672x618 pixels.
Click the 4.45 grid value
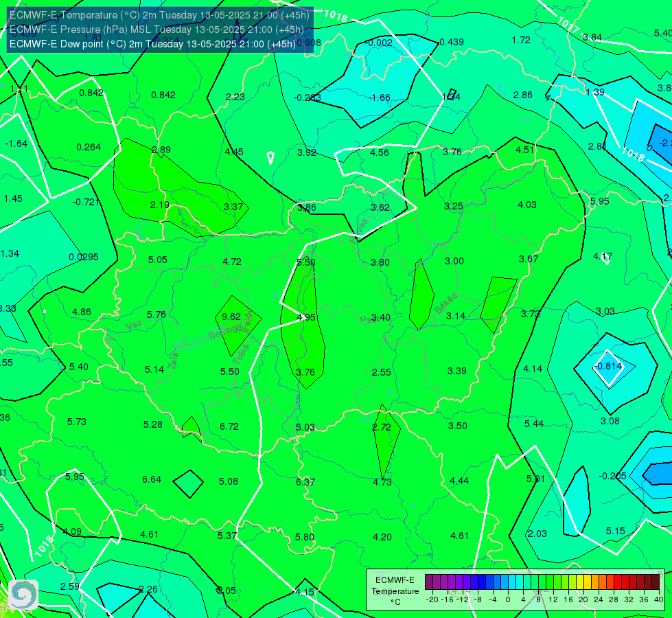[x=233, y=152]
